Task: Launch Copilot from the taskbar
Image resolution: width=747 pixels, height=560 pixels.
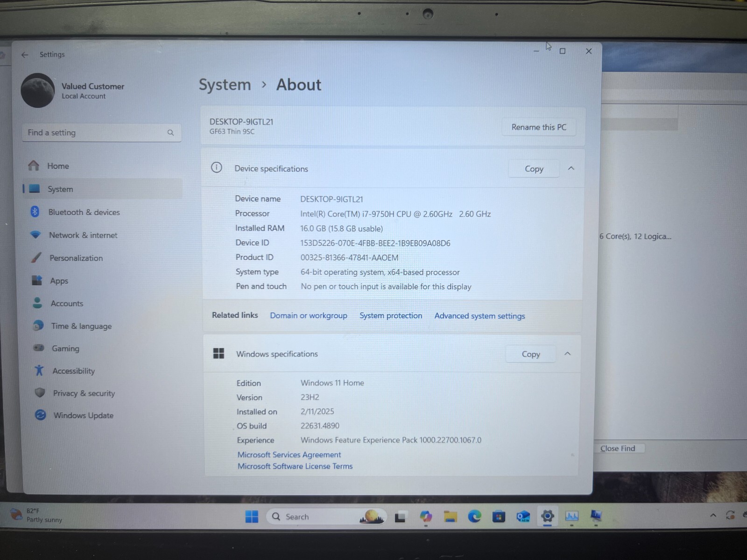Action: [426, 517]
